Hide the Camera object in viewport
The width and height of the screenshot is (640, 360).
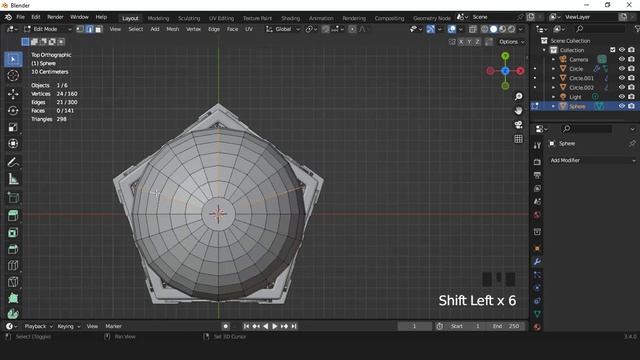pos(622,59)
